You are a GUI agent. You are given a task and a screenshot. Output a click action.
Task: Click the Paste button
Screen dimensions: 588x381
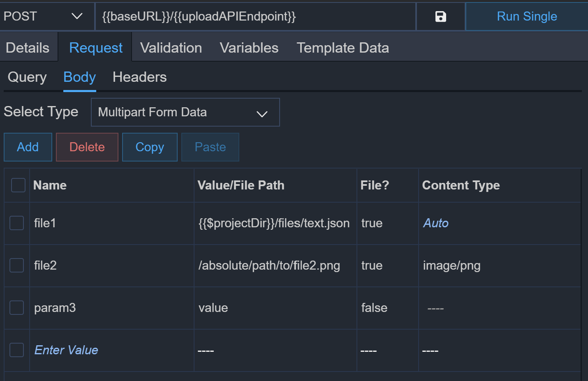tap(210, 147)
